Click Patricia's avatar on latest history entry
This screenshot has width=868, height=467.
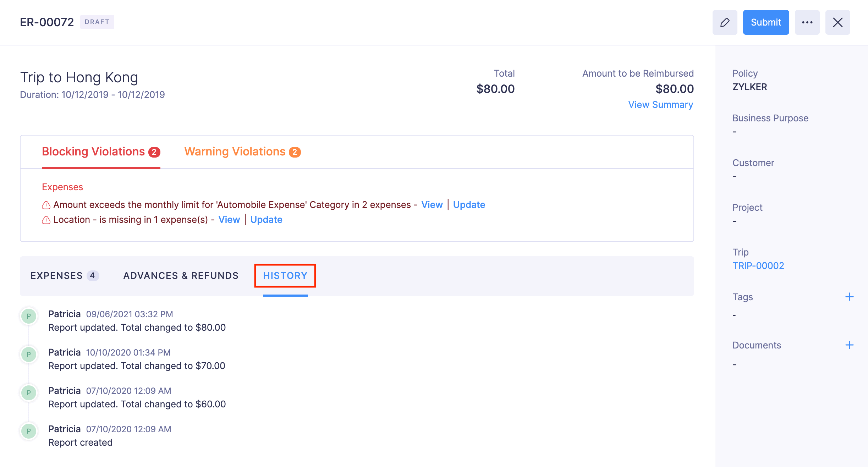click(29, 316)
